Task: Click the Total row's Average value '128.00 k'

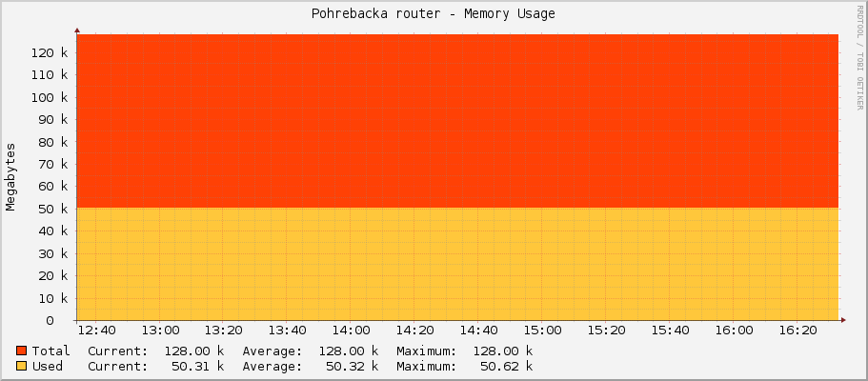Action: 349,351
